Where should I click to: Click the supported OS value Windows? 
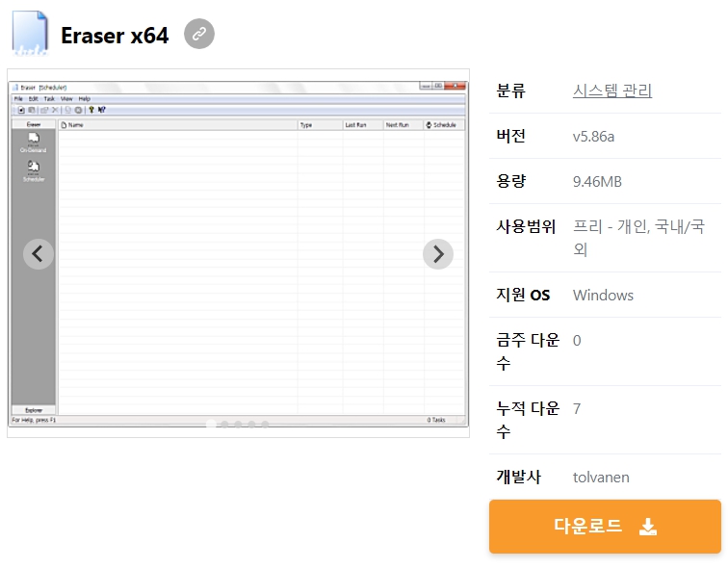(603, 296)
